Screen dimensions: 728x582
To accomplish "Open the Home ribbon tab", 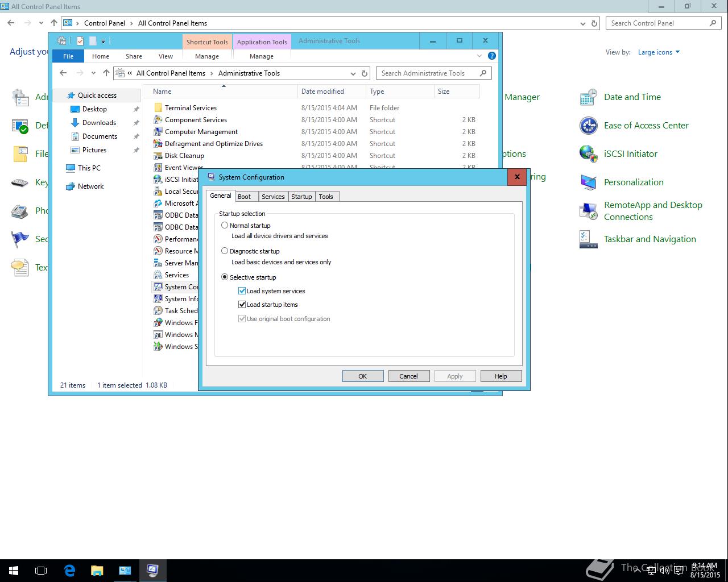I will pyautogui.click(x=101, y=56).
